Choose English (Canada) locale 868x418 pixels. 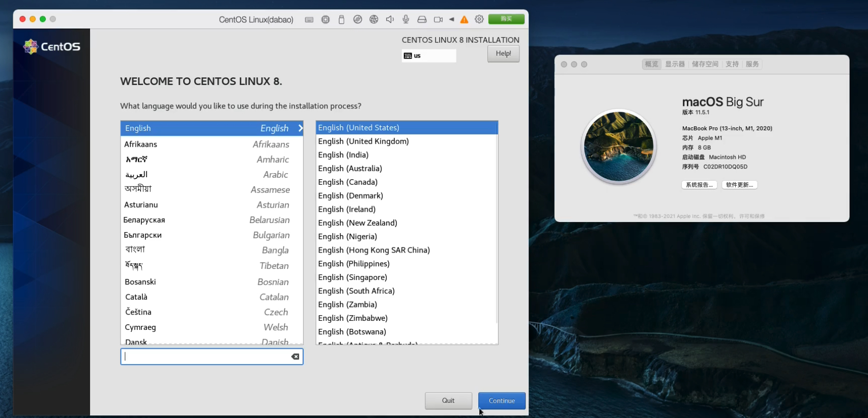click(x=406, y=182)
